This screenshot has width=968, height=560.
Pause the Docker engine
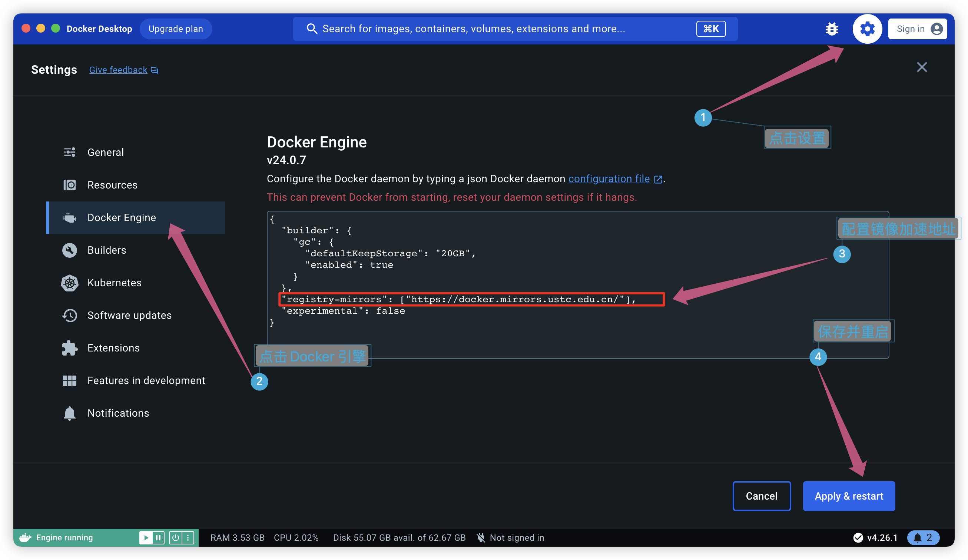tap(158, 538)
